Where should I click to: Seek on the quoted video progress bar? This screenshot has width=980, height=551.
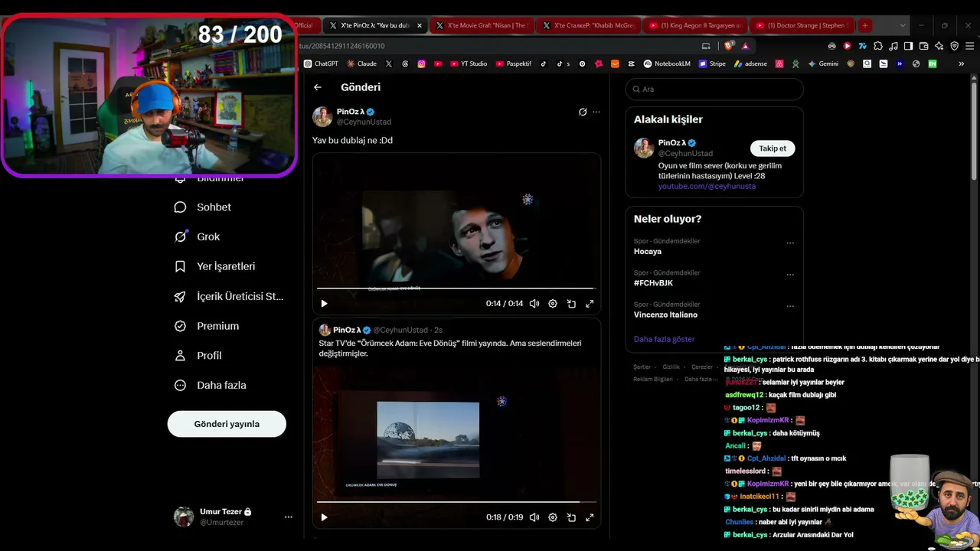pyautogui.click(x=456, y=502)
